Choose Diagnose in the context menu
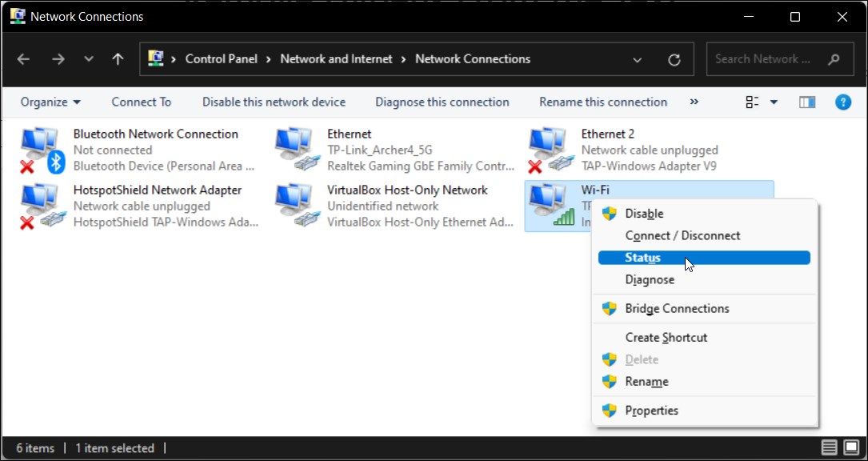 pyautogui.click(x=704, y=279)
